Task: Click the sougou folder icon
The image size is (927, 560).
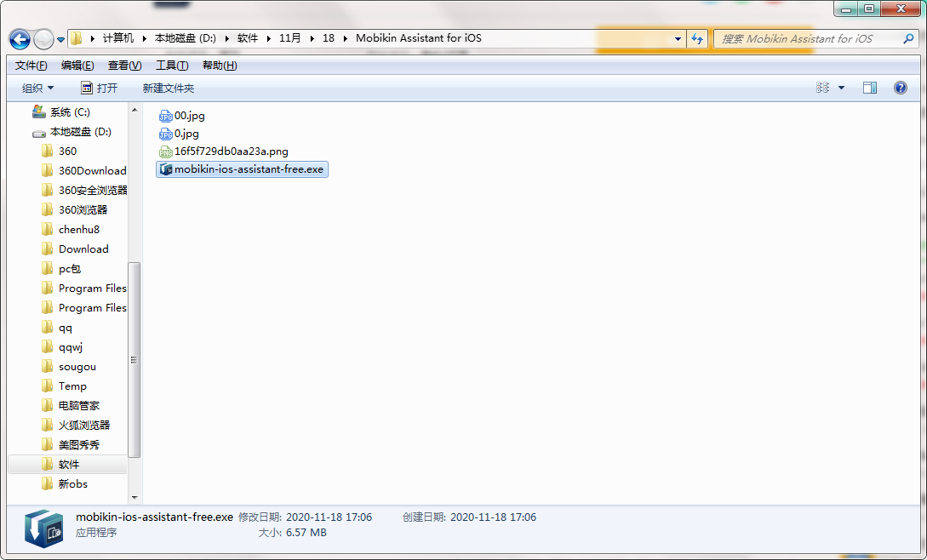Action: pos(48,366)
